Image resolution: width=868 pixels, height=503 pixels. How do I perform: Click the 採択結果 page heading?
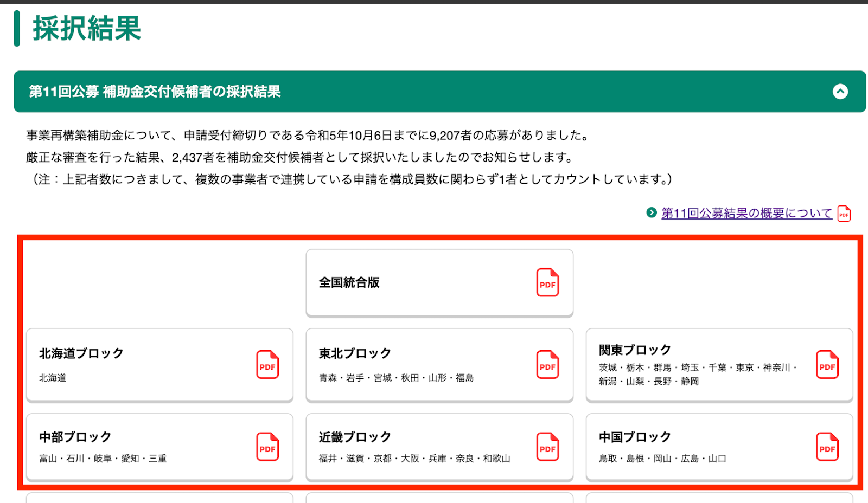point(87,28)
